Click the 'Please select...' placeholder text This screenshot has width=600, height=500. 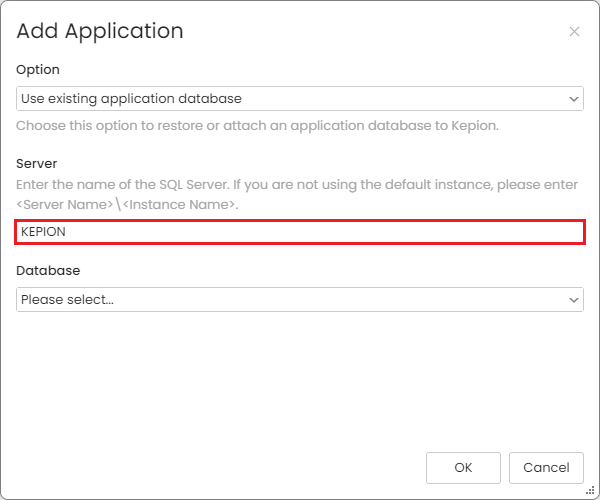coord(67,299)
